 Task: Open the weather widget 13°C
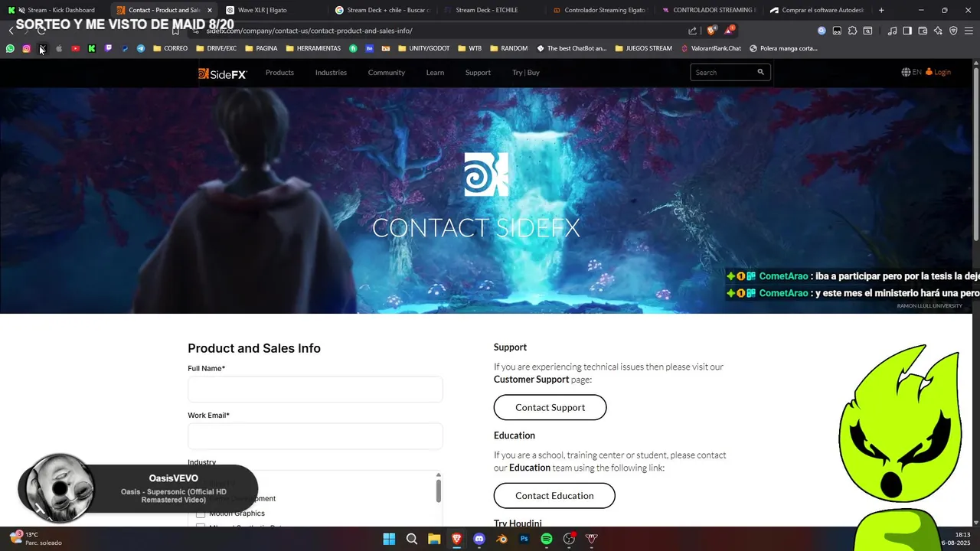tap(36, 539)
